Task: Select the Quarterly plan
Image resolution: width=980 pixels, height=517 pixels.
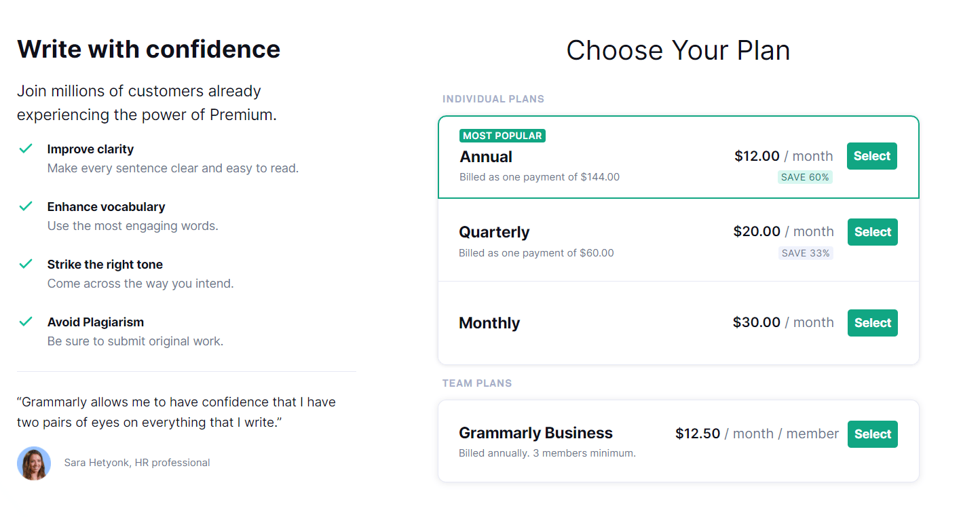Action: coord(872,231)
